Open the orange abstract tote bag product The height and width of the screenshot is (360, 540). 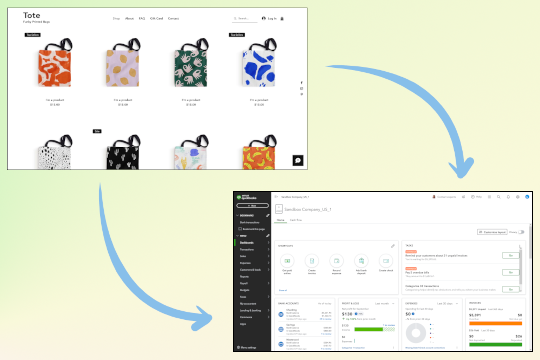pyautogui.click(x=54, y=63)
